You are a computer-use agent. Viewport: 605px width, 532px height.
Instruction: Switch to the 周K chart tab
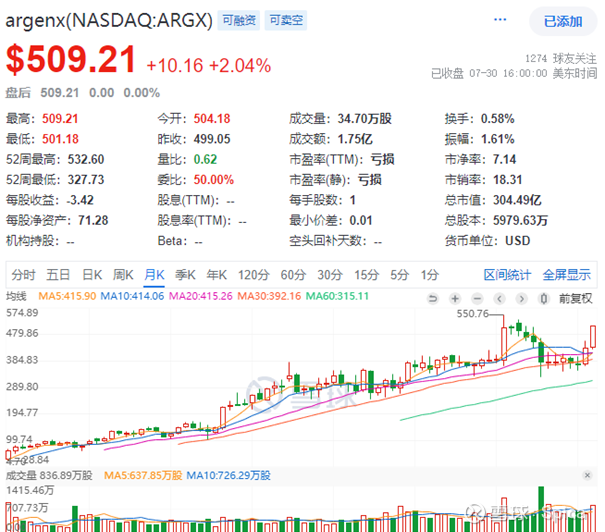(x=123, y=275)
